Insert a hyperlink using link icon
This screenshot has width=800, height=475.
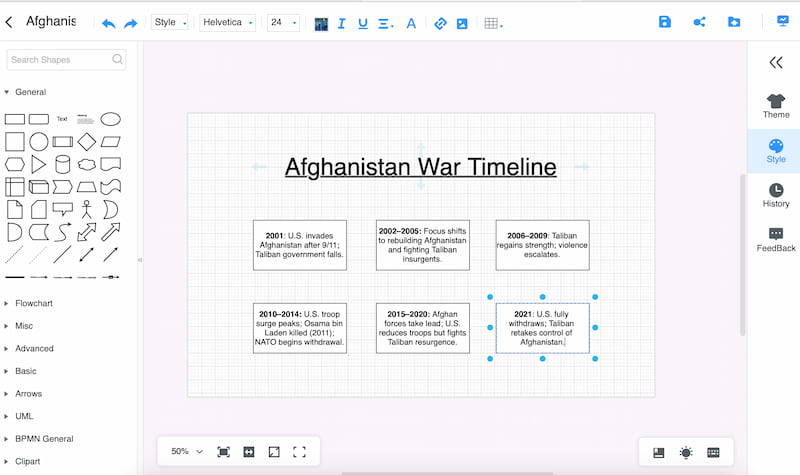click(440, 23)
